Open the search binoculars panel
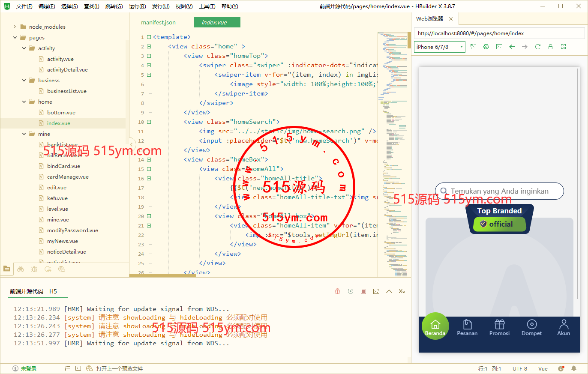This screenshot has height=374, width=588. click(21, 269)
